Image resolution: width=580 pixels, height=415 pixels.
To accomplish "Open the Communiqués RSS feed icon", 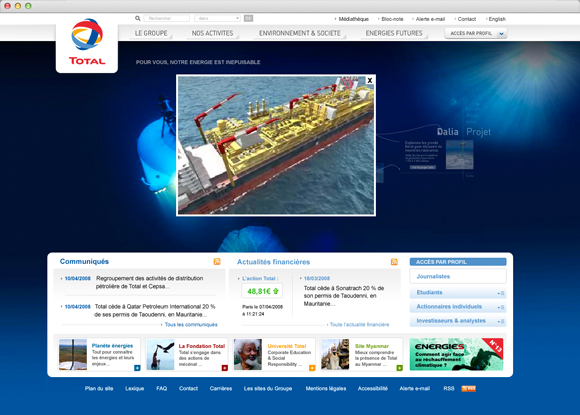I will click(217, 262).
